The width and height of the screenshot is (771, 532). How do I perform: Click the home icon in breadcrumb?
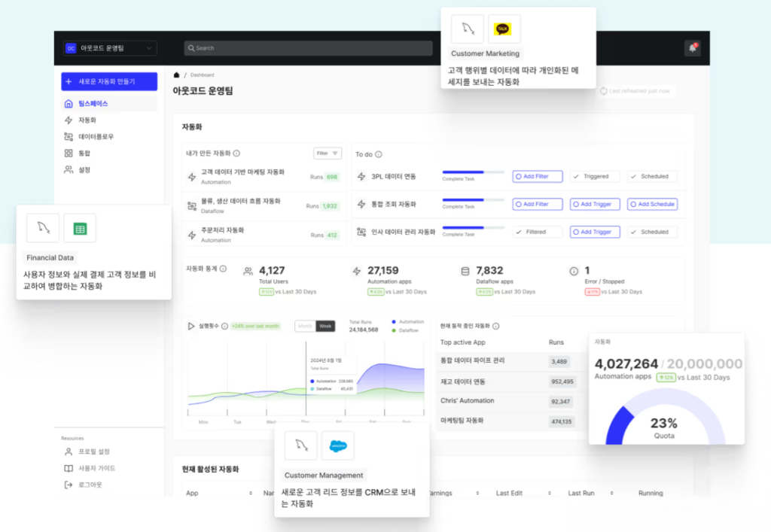tap(176, 75)
